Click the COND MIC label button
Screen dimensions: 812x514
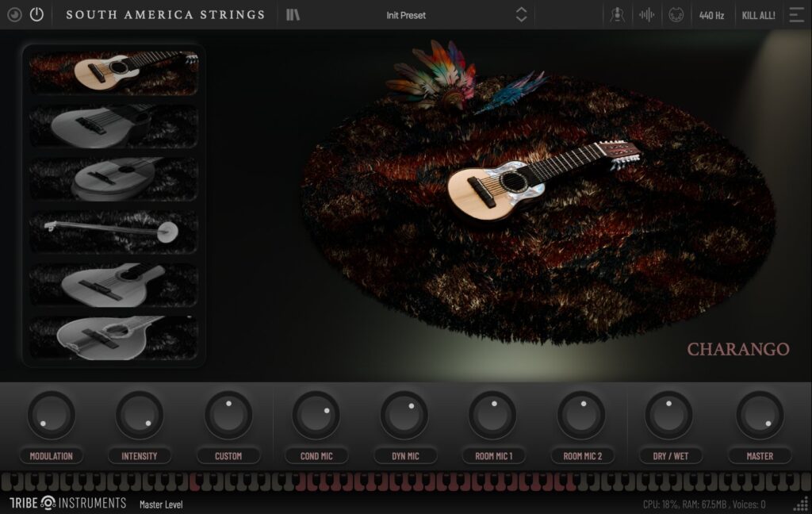click(316, 456)
